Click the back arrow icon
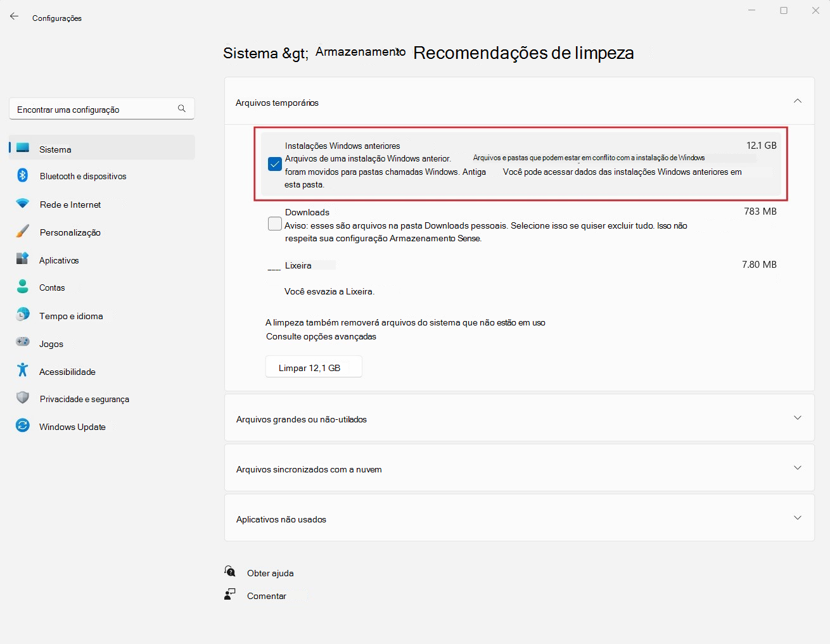Viewport: 830px width, 644px height. pos(14,16)
